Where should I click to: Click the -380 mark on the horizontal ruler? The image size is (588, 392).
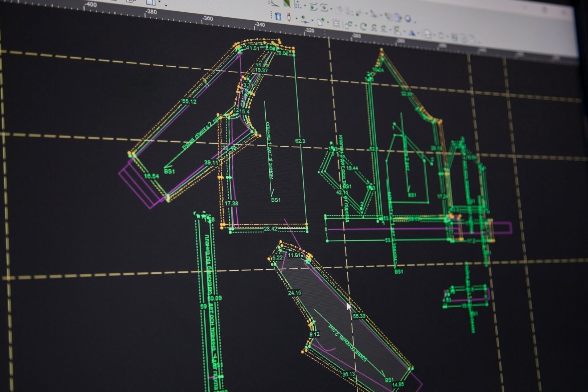(x=151, y=11)
